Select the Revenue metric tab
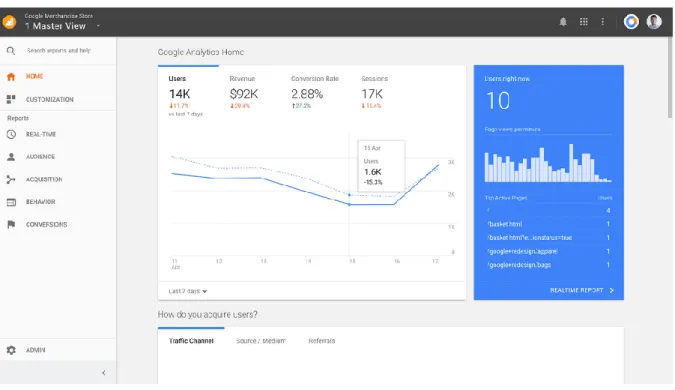The image size is (675, 390). click(x=244, y=92)
